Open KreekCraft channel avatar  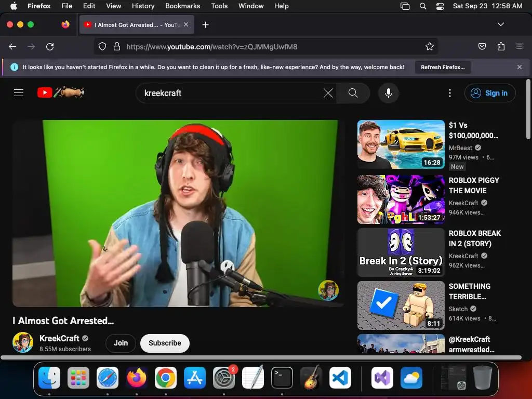[x=23, y=342]
